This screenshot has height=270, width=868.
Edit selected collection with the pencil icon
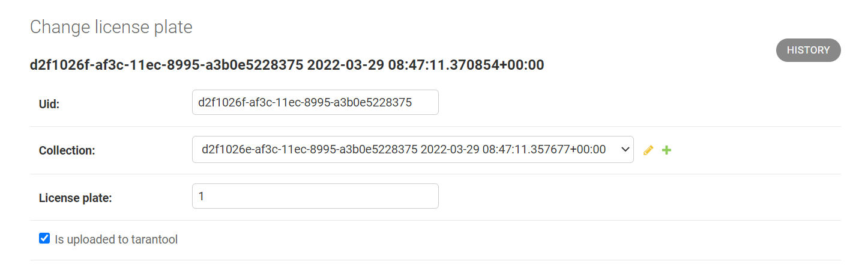[648, 150]
